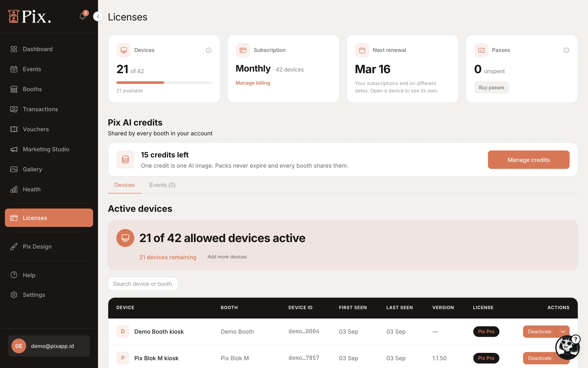Open the Transactions label in the sidebar

(x=41, y=109)
